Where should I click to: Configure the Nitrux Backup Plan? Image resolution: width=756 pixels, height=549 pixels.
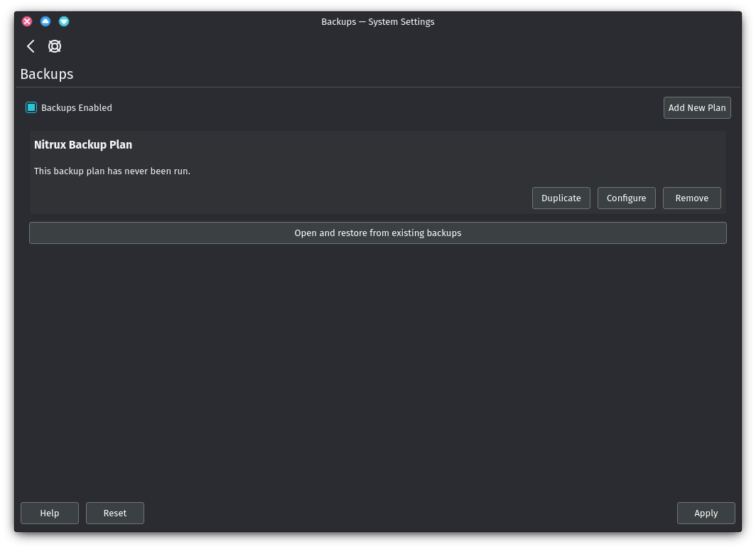(x=626, y=198)
